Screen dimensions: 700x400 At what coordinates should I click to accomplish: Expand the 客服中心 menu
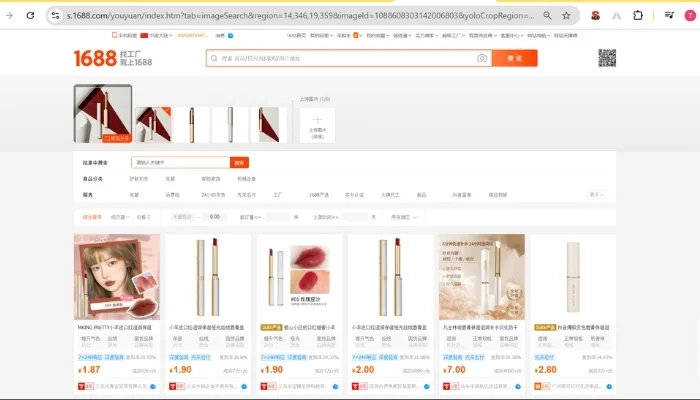512,35
